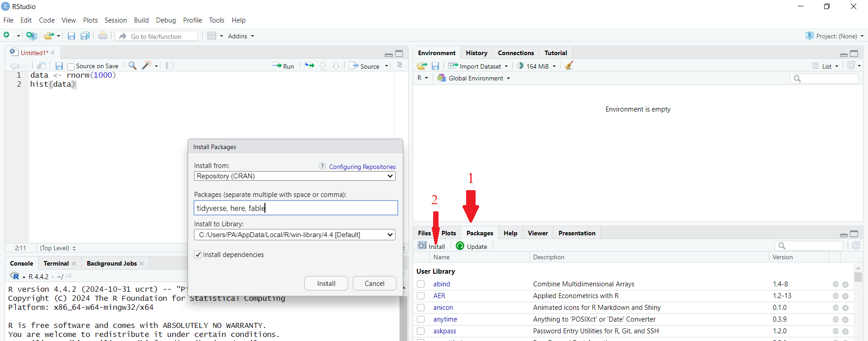The width and height of the screenshot is (868, 341).
Task: Click the Go to previous section up arrow
Action: pyautogui.click(x=323, y=66)
